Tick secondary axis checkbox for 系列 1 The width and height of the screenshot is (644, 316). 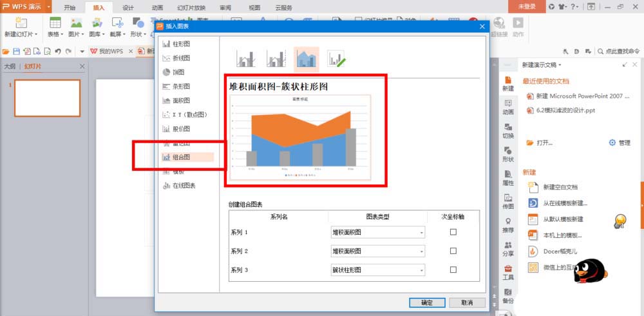point(453,232)
